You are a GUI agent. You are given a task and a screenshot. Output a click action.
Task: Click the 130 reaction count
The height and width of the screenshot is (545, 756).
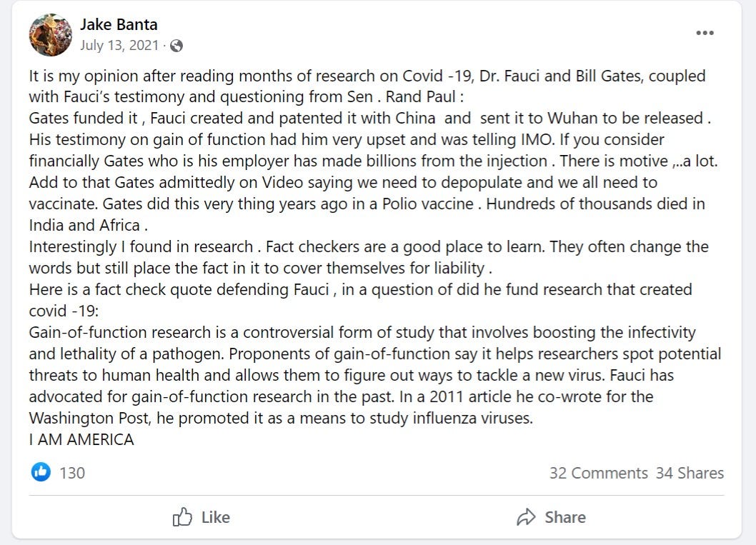tap(73, 473)
